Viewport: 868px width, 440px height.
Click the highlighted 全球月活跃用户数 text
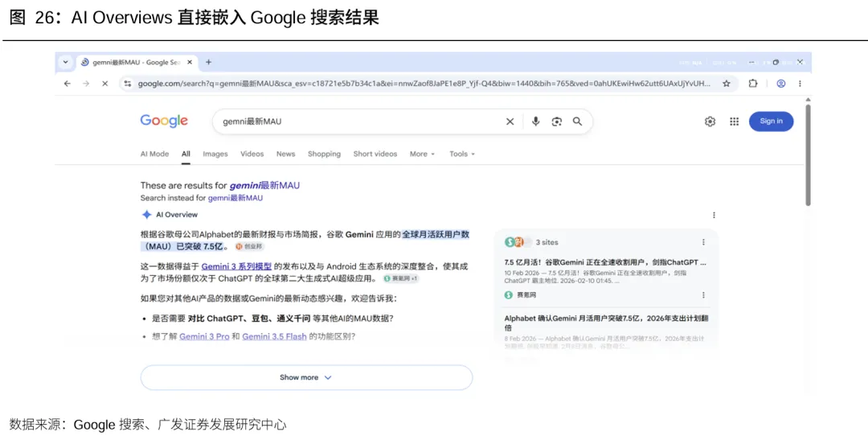tap(436, 234)
